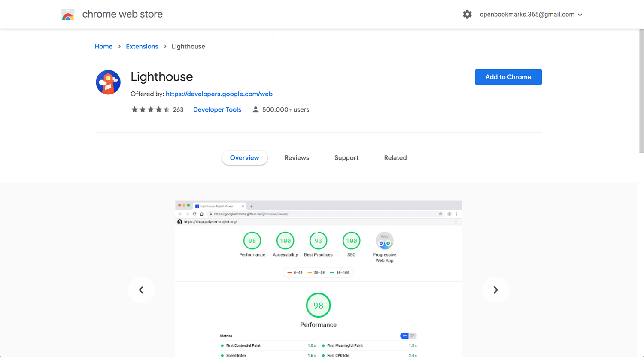Go to Home breadcrumb link
This screenshot has width=644, height=357.
(103, 46)
